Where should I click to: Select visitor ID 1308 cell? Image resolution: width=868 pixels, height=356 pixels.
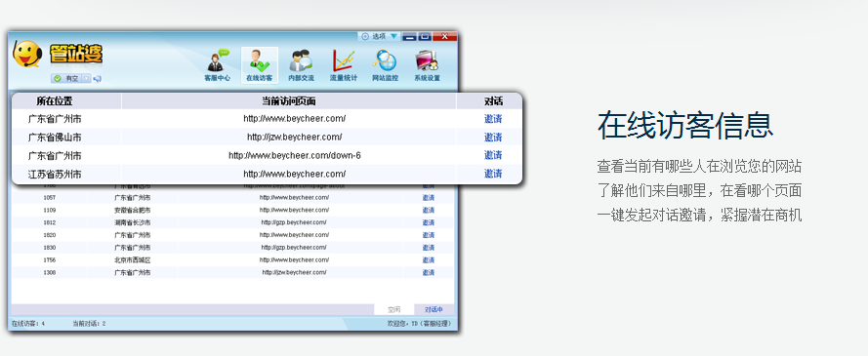pyautogui.click(x=49, y=272)
